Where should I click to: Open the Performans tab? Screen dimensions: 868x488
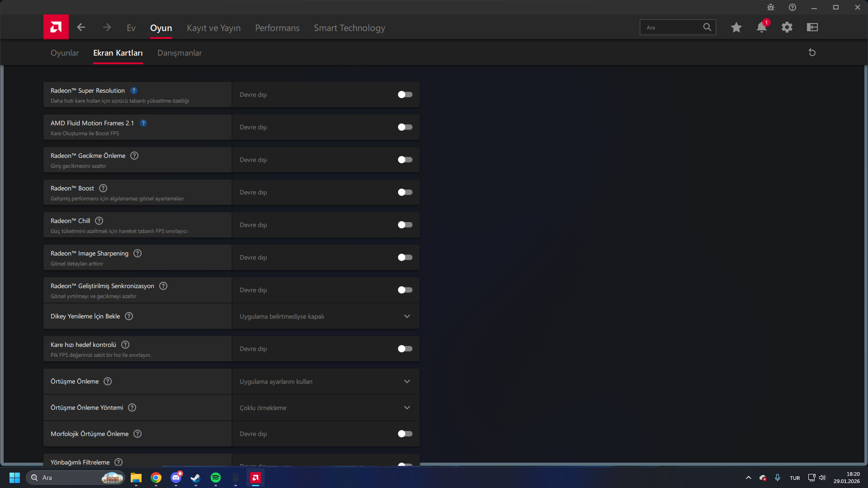pyautogui.click(x=277, y=28)
